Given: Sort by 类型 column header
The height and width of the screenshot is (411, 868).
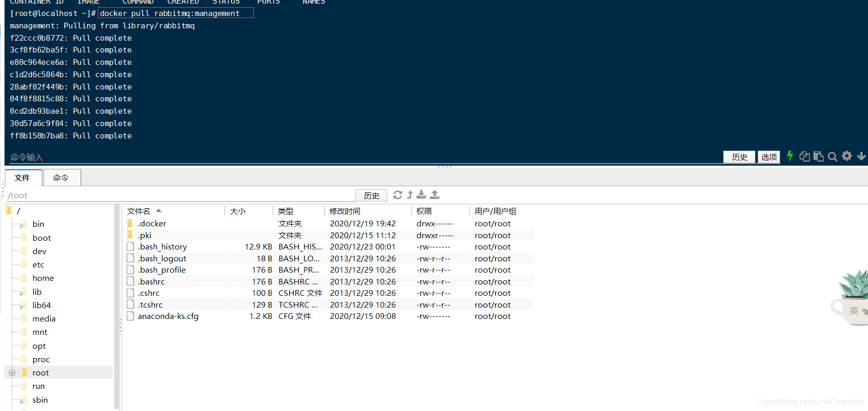Looking at the screenshot, I should (x=286, y=211).
